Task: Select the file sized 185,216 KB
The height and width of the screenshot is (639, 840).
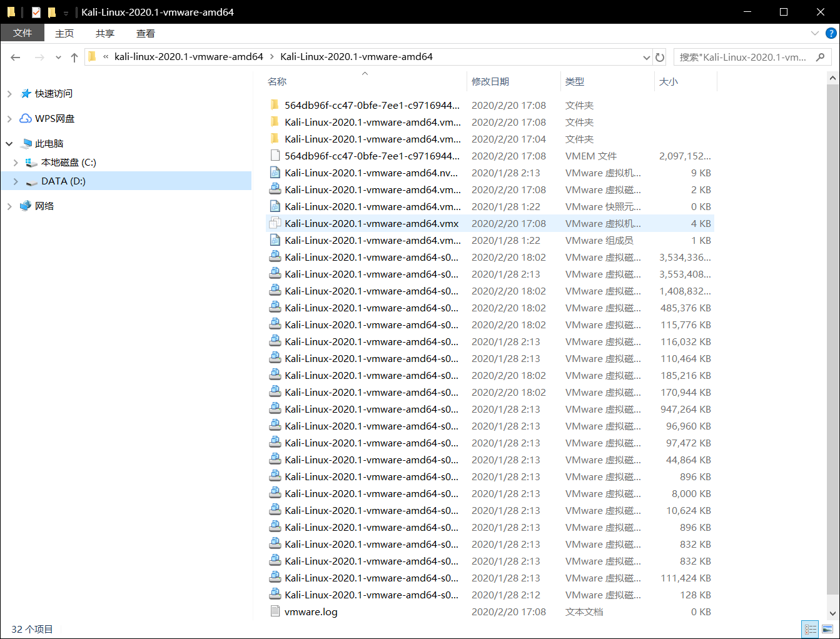Action: pos(490,375)
